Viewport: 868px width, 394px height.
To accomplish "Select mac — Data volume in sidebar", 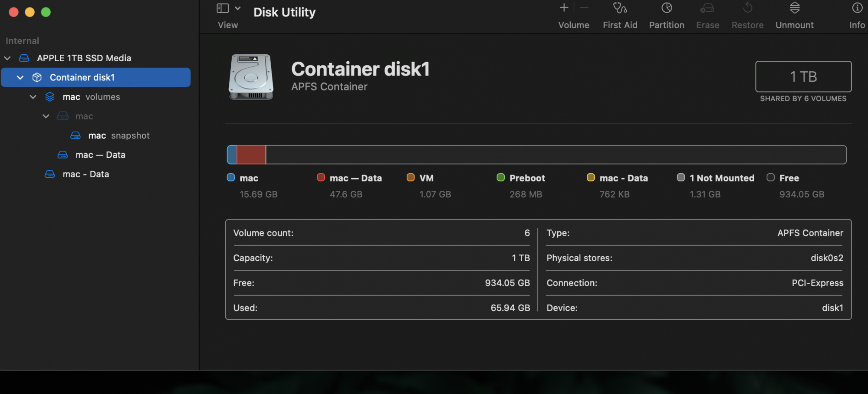I will tap(100, 155).
